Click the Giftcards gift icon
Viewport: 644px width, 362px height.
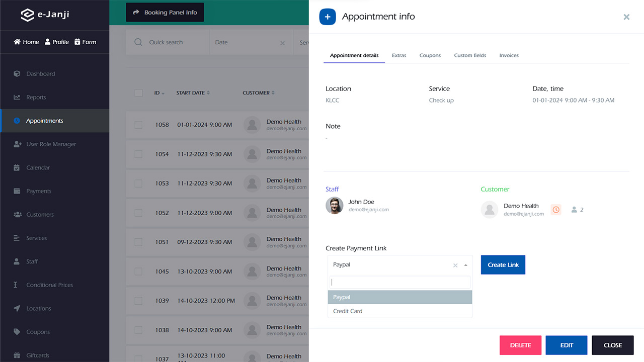click(x=17, y=355)
